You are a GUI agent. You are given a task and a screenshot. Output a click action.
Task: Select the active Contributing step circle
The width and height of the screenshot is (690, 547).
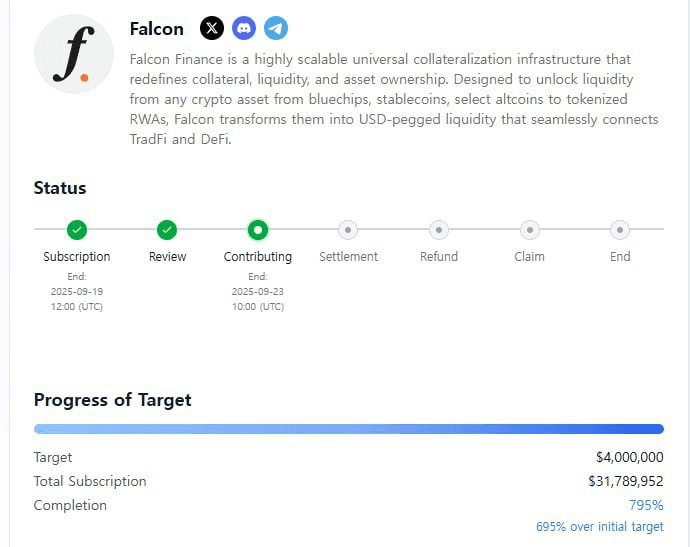coord(258,230)
